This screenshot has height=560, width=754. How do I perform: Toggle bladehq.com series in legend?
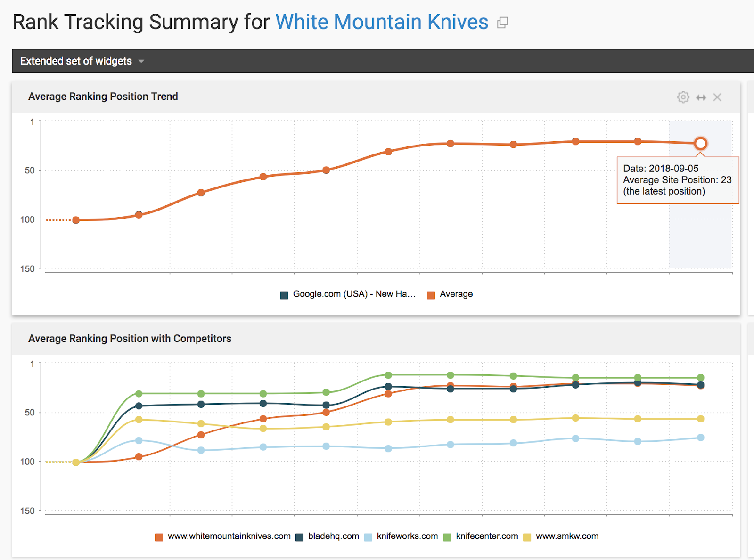[x=333, y=536]
